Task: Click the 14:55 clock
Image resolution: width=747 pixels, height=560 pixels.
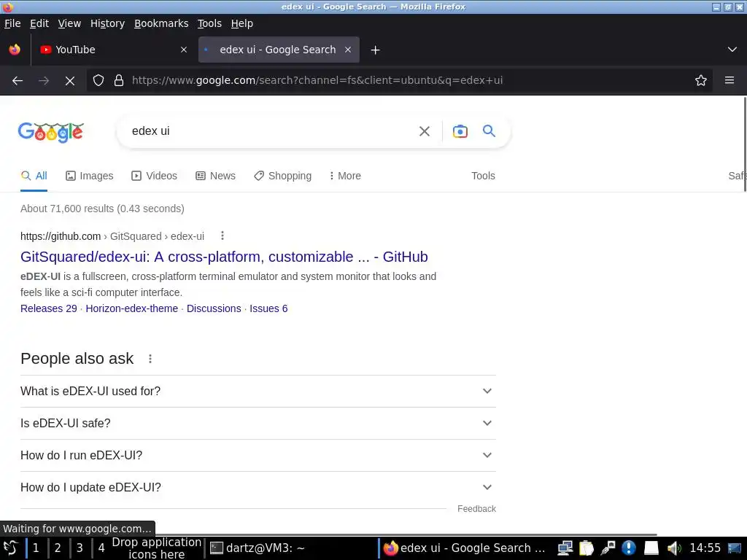Action: (x=705, y=548)
